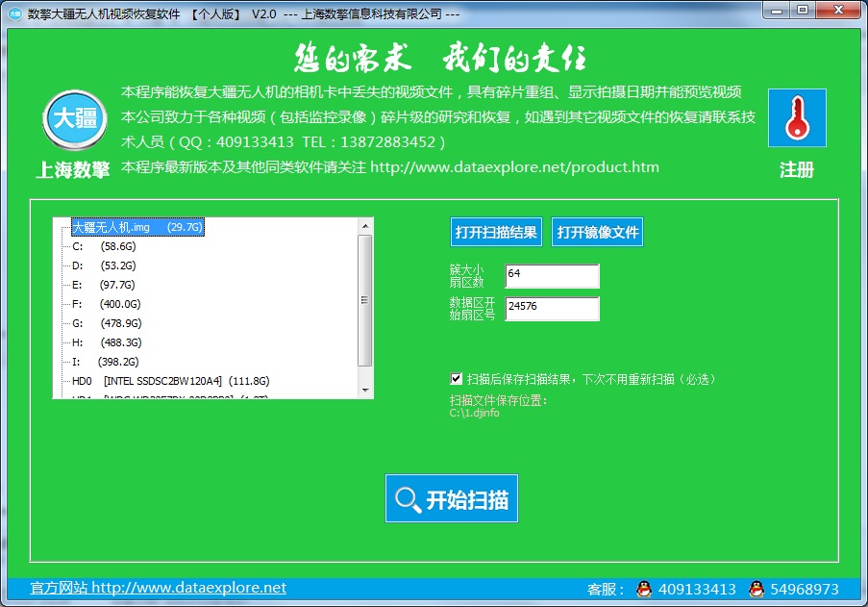Select drive H: (488.3G)

tap(107, 342)
